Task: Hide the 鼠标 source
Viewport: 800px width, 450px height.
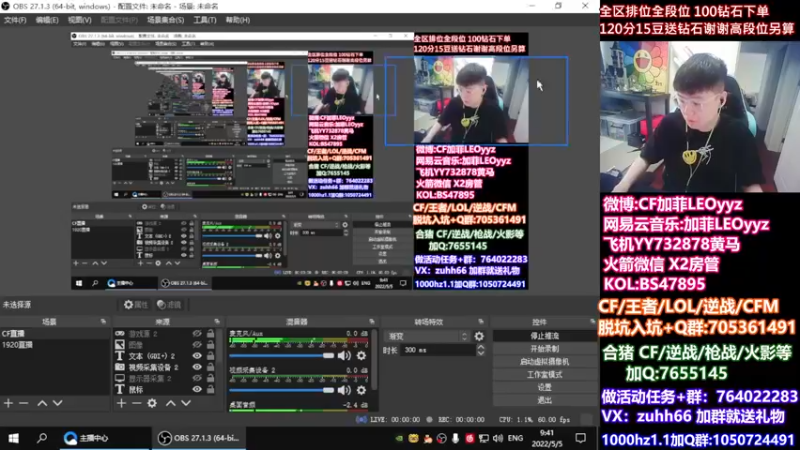Action: click(197, 389)
